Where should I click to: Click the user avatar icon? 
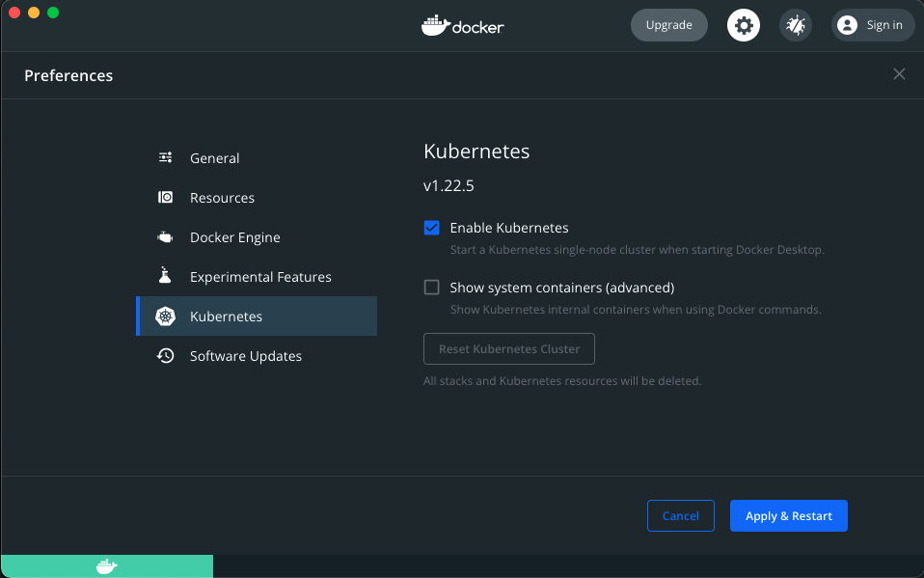click(x=847, y=25)
